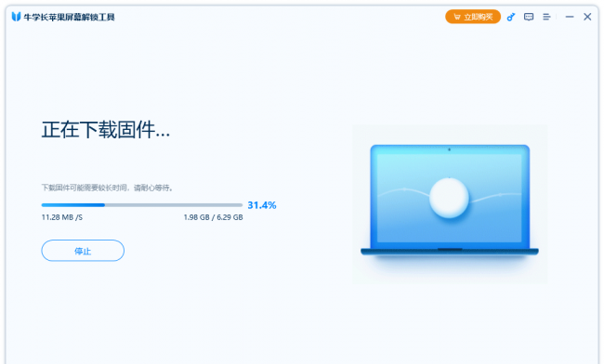
Task: Click the 1.98 GB / 6.29 GB size text
Action: click(213, 217)
